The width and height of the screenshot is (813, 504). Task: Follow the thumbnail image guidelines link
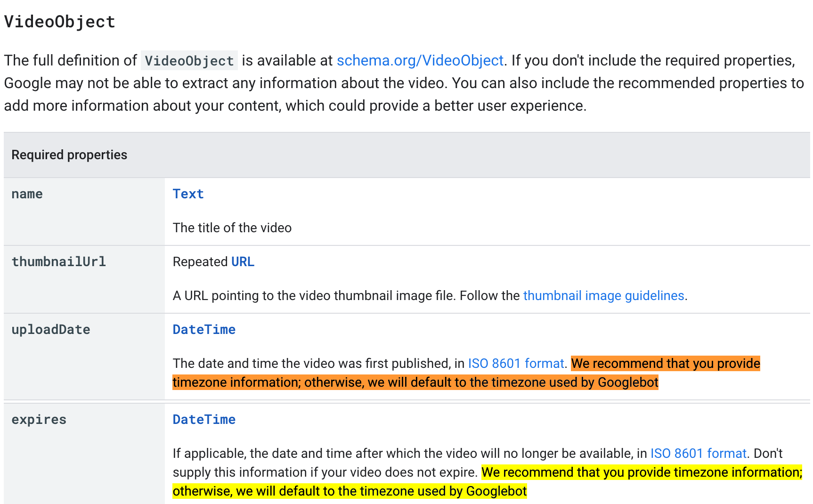(x=603, y=296)
